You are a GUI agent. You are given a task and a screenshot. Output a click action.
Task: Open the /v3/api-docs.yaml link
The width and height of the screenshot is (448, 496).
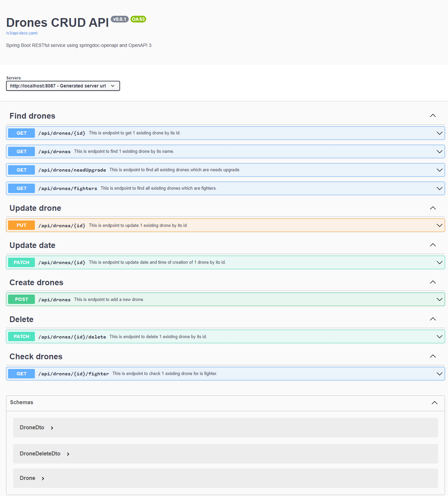tap(22, 33)
